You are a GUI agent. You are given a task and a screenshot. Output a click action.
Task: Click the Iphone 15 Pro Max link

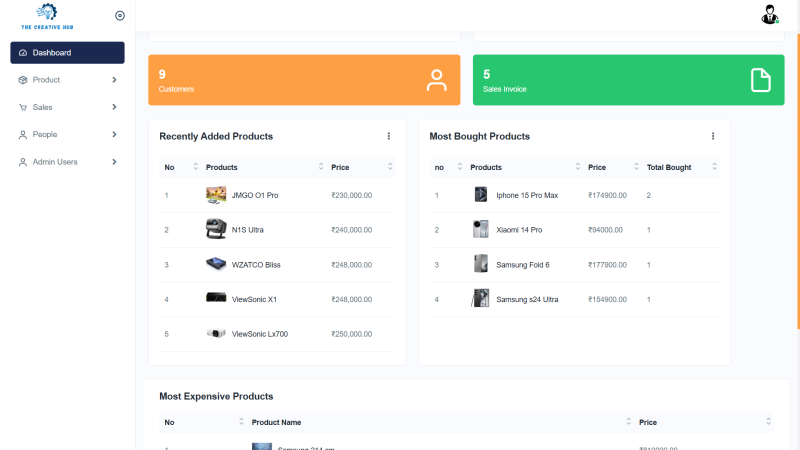click(x=527, y=195)
